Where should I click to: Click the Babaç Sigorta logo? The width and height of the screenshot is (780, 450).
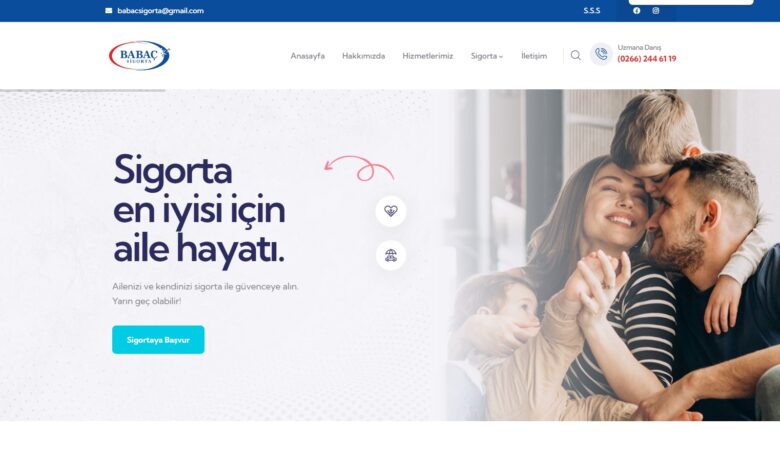[x=139, y=55]
